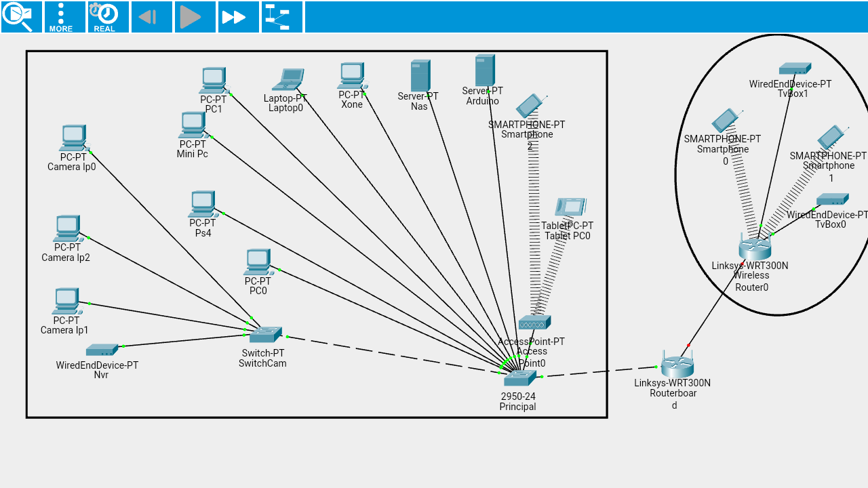Click the play simulation button
The width and height of the screenshot is (868, 488).
pyautogui.click(x=195, y=17)
